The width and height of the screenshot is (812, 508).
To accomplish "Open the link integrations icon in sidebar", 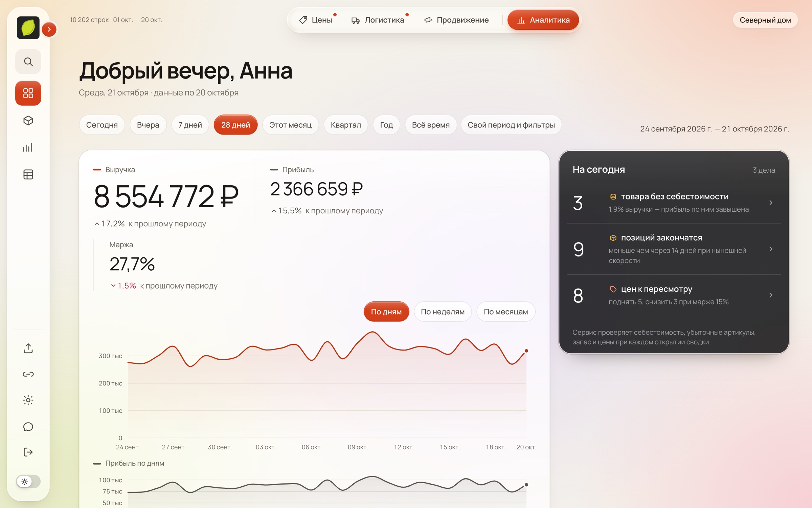I will click(x=28, y=374).
